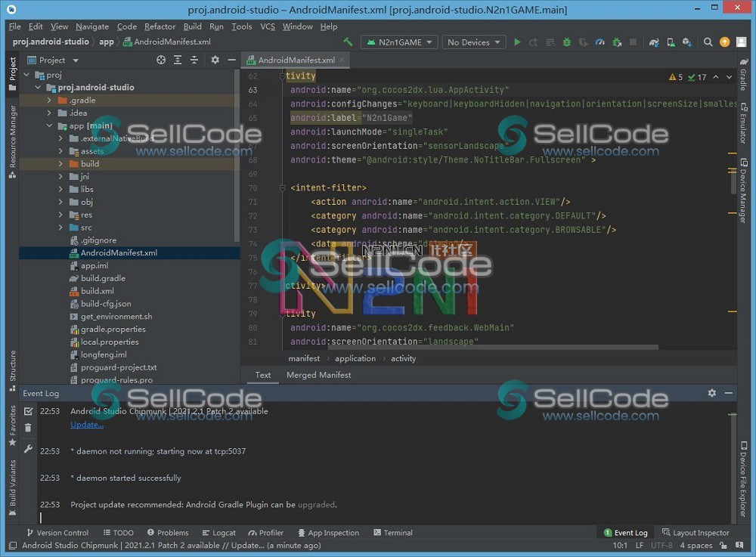Open Event Log settings wrench icon
The height and width of the screenshot is (557, 756).
pyautogui.click(x=28, y=449)
